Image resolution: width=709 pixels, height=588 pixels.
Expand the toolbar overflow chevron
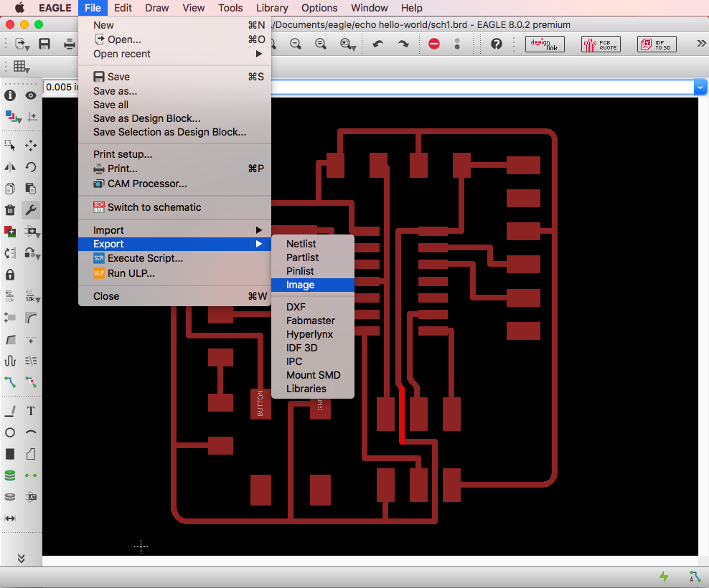coord(701,44)
